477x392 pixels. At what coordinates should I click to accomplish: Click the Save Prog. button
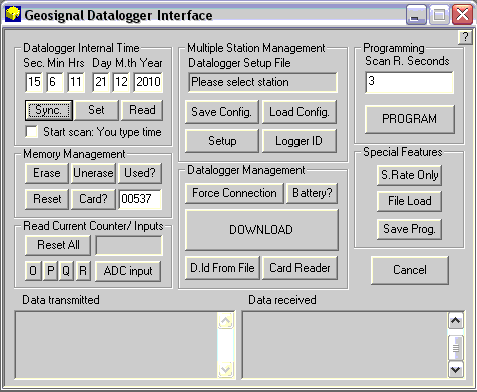point(409,229)
